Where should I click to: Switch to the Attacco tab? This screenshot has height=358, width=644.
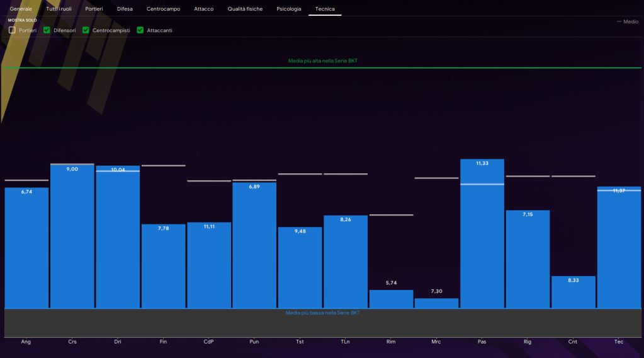click(203, 9)
